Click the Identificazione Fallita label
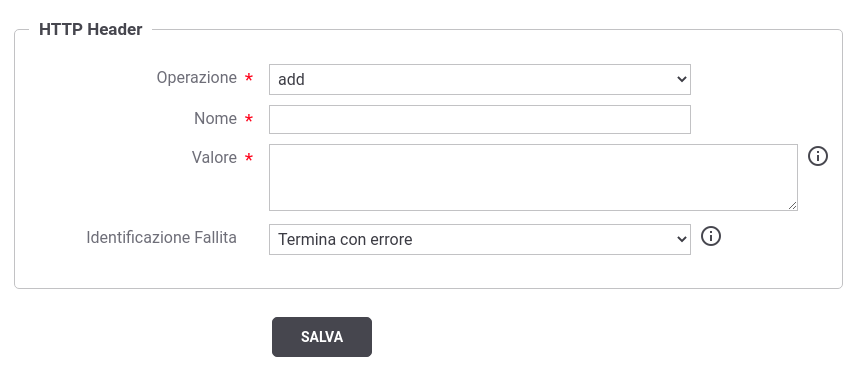 coord(162,238)
